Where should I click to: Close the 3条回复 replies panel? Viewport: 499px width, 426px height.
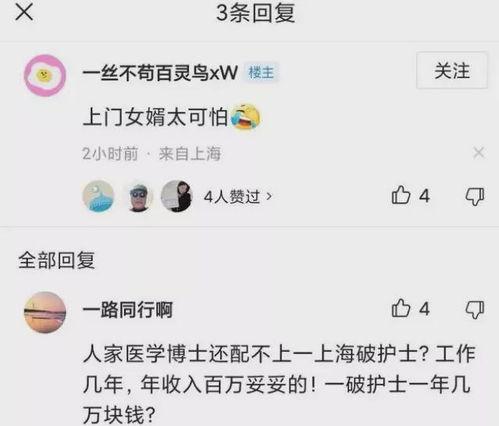(x=24, y=13)
